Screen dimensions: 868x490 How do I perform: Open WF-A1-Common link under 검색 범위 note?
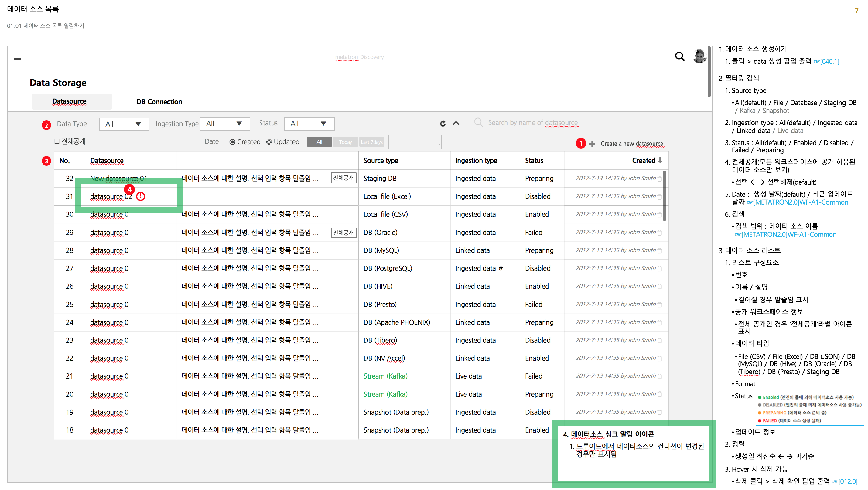coord(785,234)
